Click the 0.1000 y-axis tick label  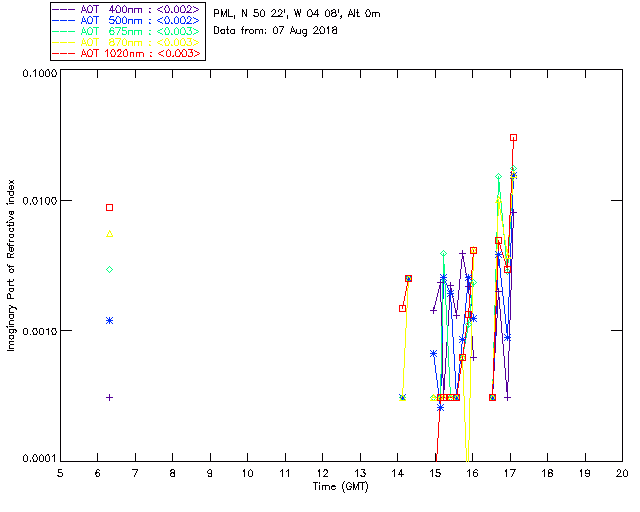tap(38, 75)
